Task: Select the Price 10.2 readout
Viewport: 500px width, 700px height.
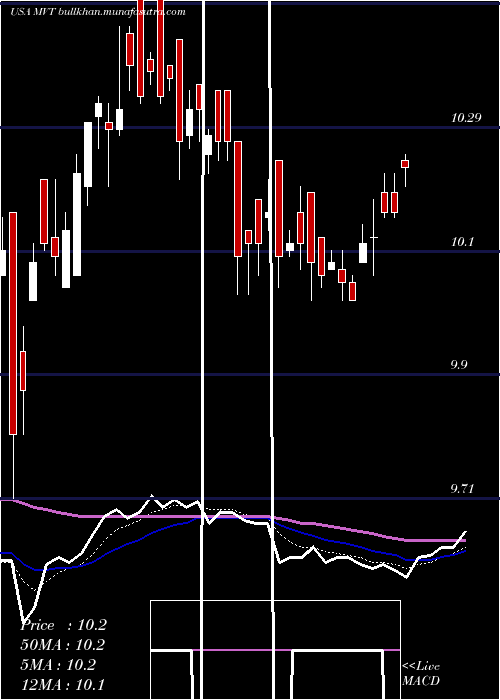Action: click(x=64, y=625)
